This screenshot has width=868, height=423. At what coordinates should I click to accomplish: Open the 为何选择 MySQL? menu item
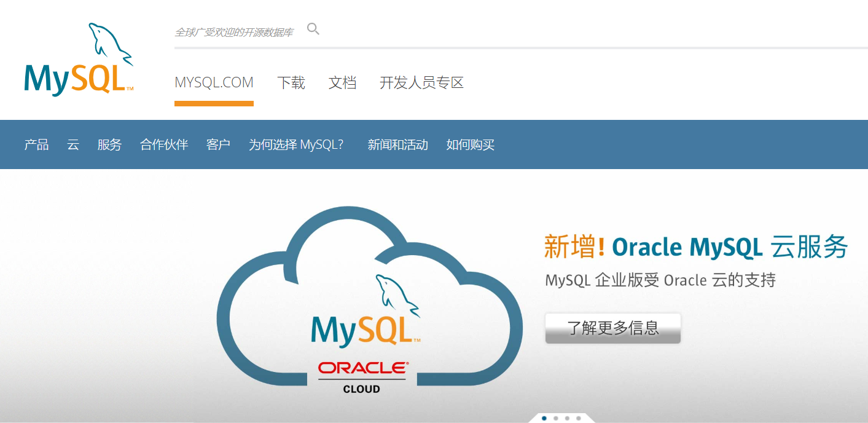click(296, 144)
